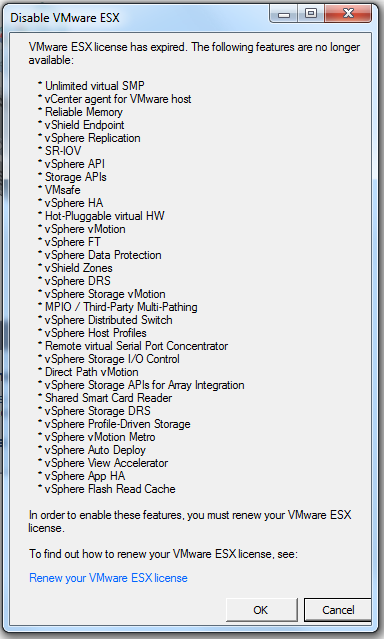Image resolution: width=384 pixels, height=639 pixels.
Task: Select Remote virtual Serial Port Concentrator line
Action: 137,347
